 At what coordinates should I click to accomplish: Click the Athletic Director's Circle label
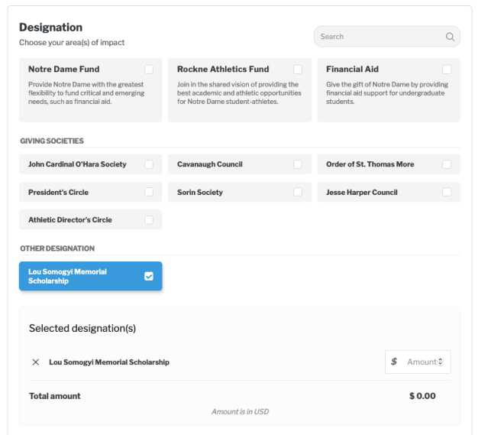(x=70, y=220)
